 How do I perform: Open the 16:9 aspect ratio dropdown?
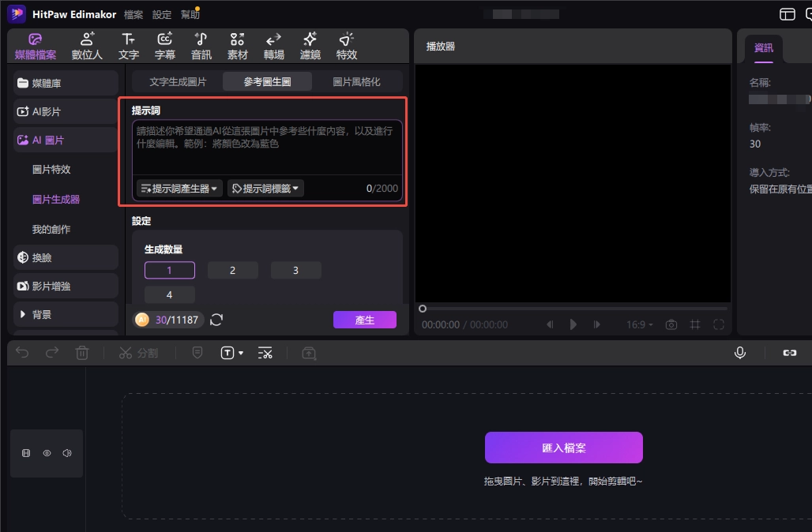pos(640,324)
